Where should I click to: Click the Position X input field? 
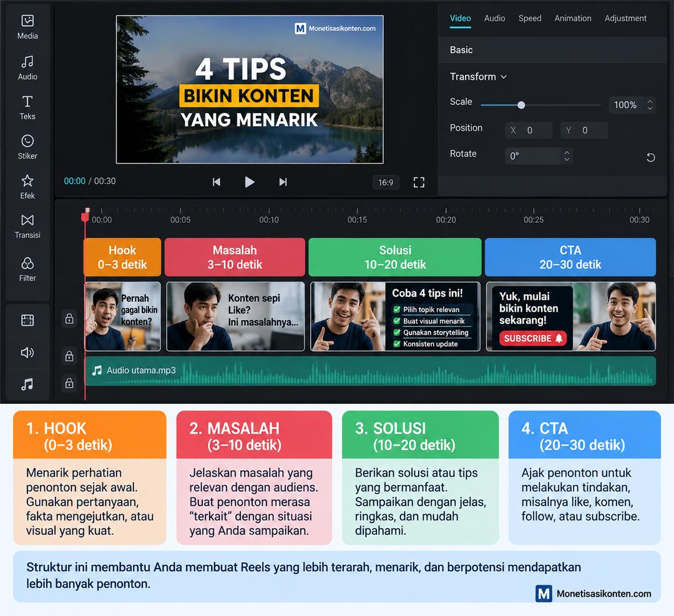529,130
